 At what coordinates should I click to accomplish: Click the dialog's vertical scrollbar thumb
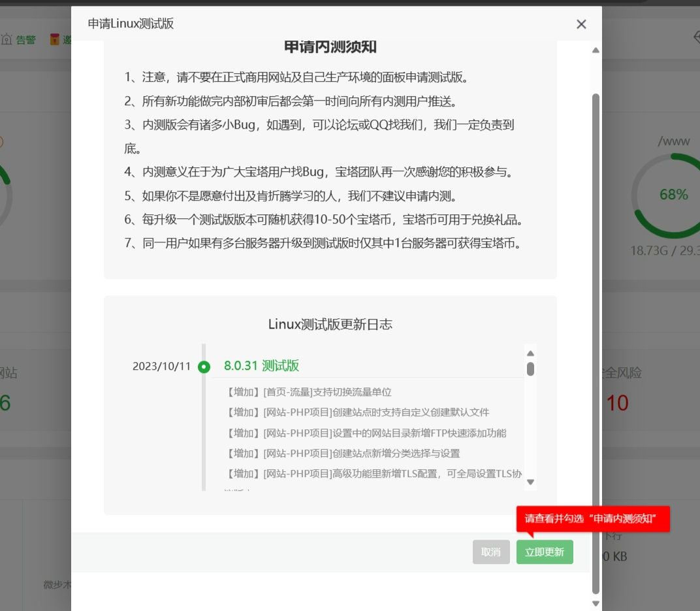[x=596, y=344]
